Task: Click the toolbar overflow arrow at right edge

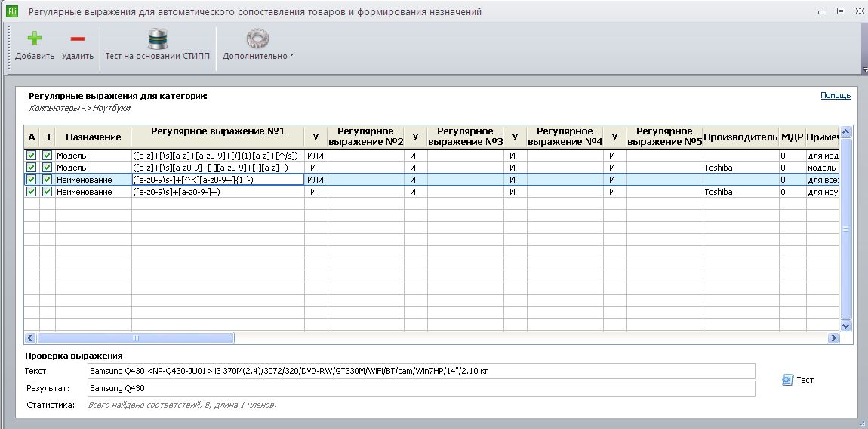Action: click(x=865, y=69)
